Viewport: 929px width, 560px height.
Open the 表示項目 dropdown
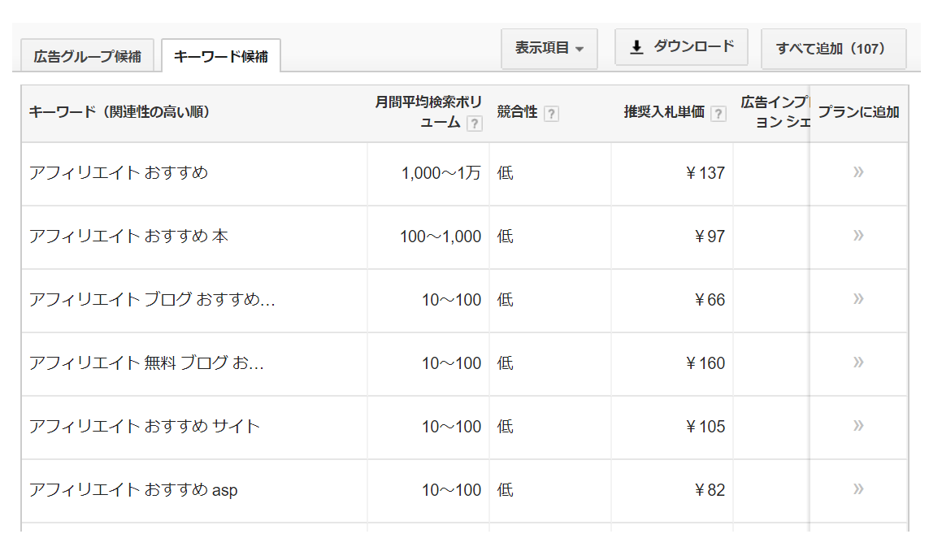(549, 49)
